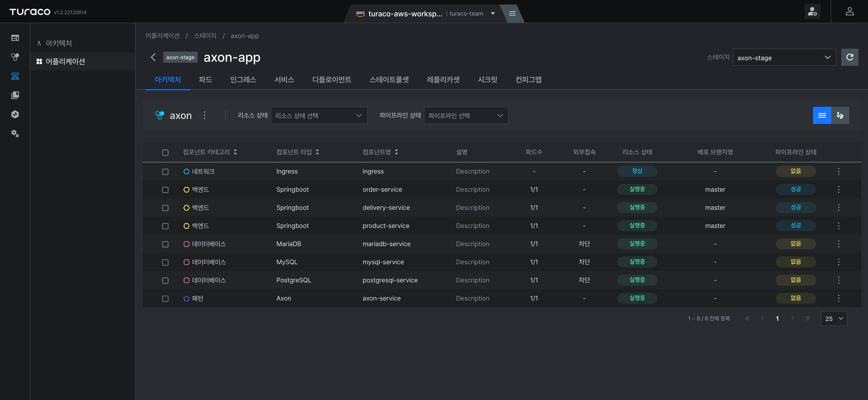Open the monitoring cube icon in sidebar
The width and height of the screenshot is (868, 400).
tap(15, 114)
